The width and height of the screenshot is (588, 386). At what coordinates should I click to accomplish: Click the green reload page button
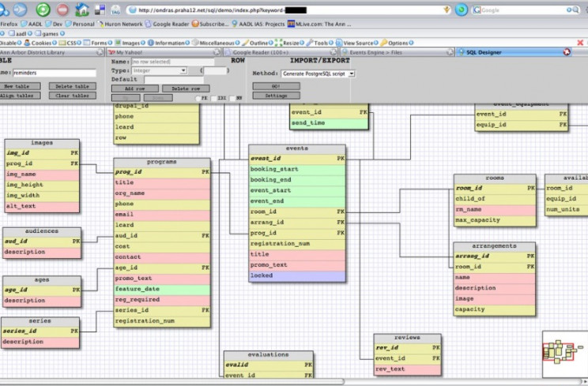[x=43, y=9]
